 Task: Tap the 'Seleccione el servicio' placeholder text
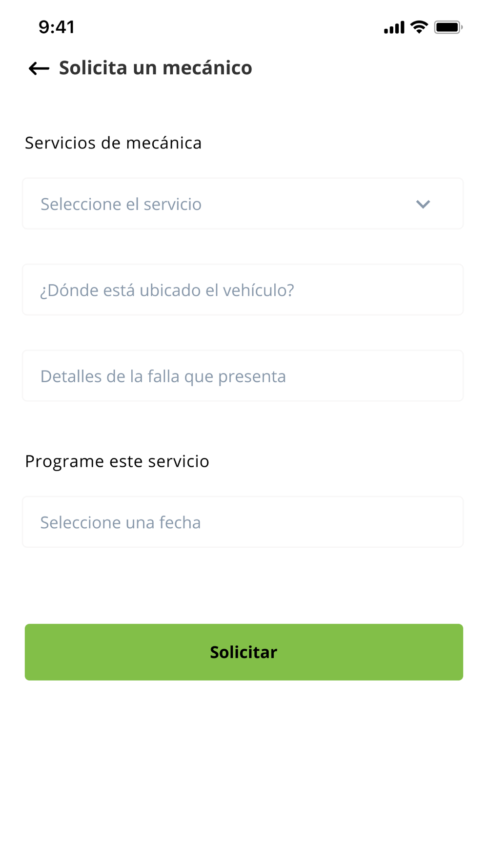pos(121,204)
